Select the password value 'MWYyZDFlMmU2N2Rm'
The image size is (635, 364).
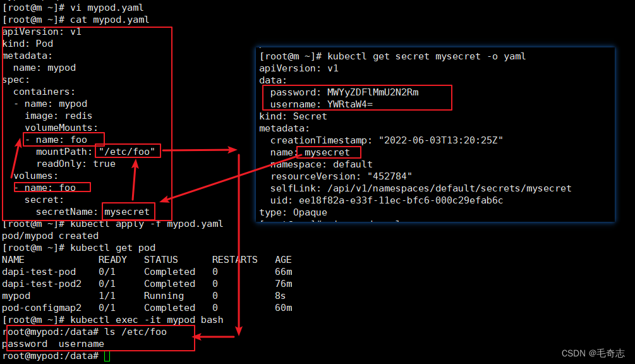(373, 92)
